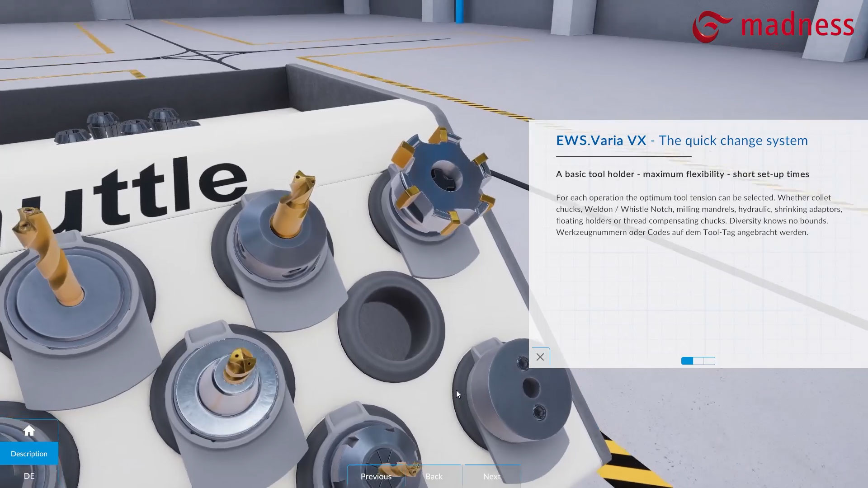Advance with the Next button
868x488 pixels.
coord(491,476)
